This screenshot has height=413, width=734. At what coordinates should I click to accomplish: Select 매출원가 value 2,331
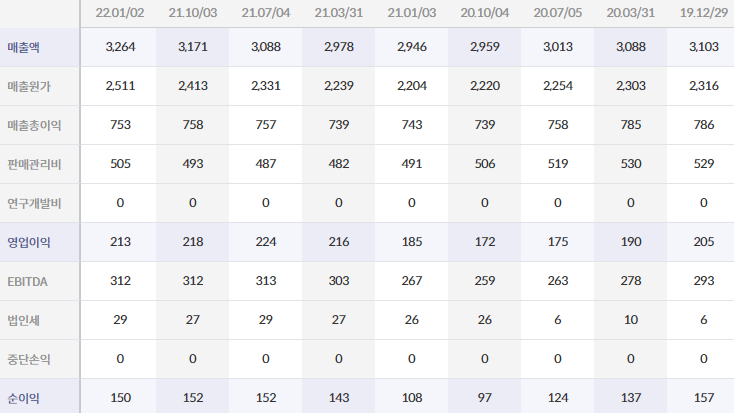click(266, 86)
